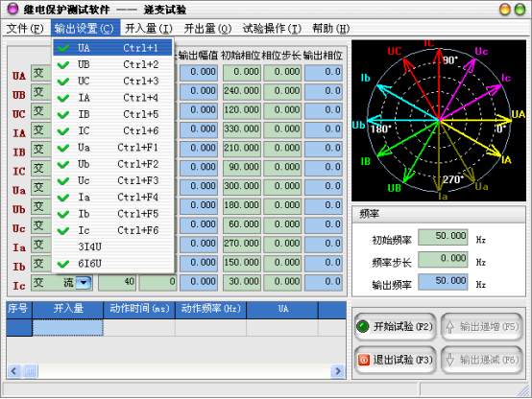Click the green check icon beside UA
Viewport: 532px width, 399px height.
click(63, 48)
